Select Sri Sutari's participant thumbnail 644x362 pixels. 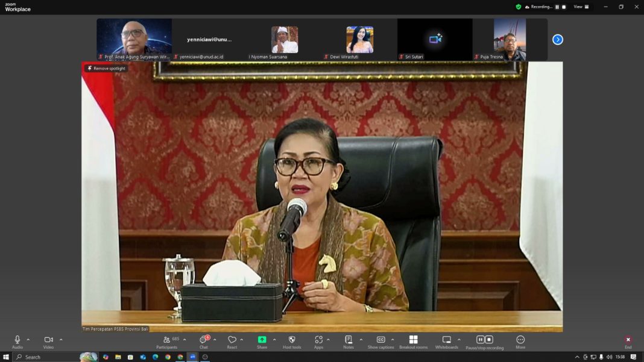[x=435, y=39]
